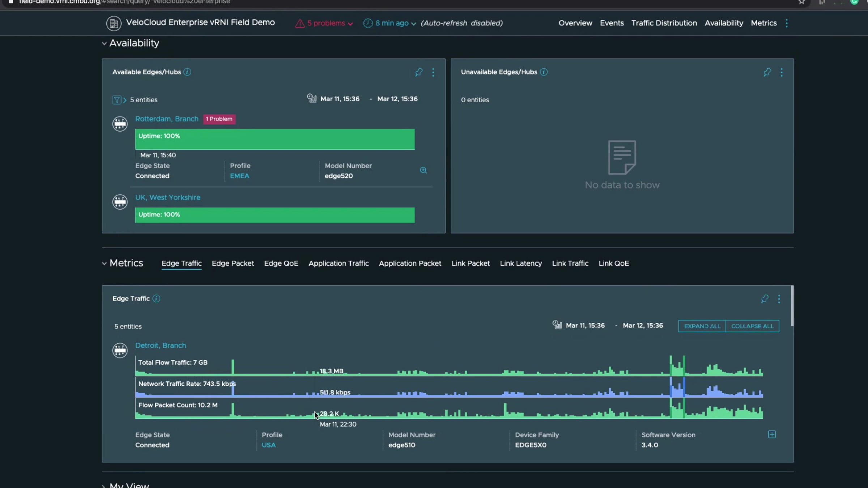Click info icon next to Edge Traffic
The width and height of the screenshot is (868, 488).
click(x=156, y=299)
